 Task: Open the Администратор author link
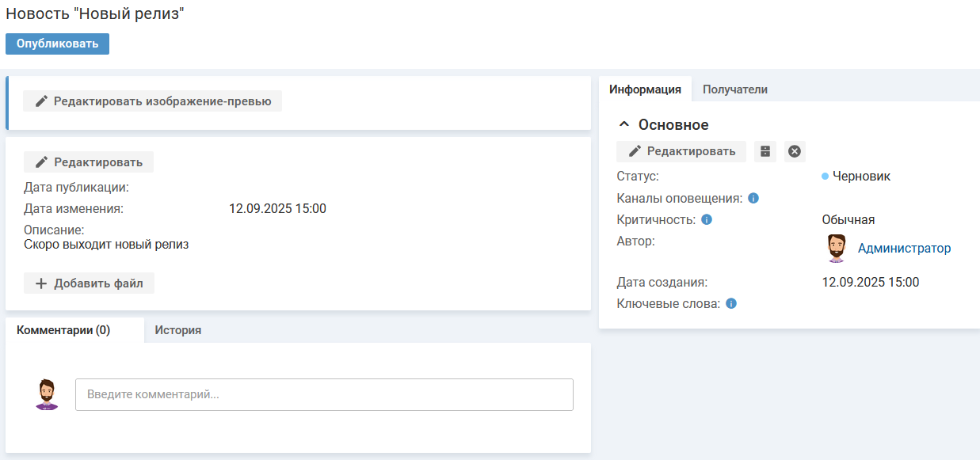click(904, 249)
